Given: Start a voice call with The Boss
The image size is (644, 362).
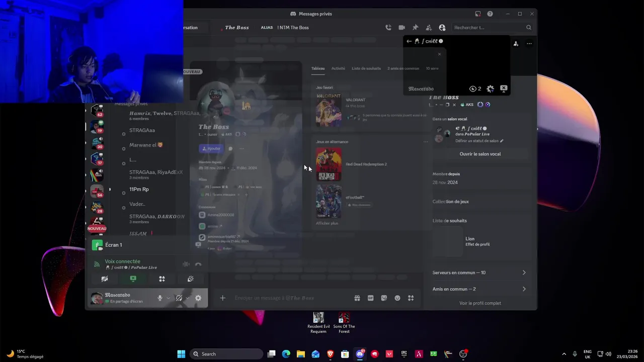Looking at the screenshot, I should tap(388, 28).
